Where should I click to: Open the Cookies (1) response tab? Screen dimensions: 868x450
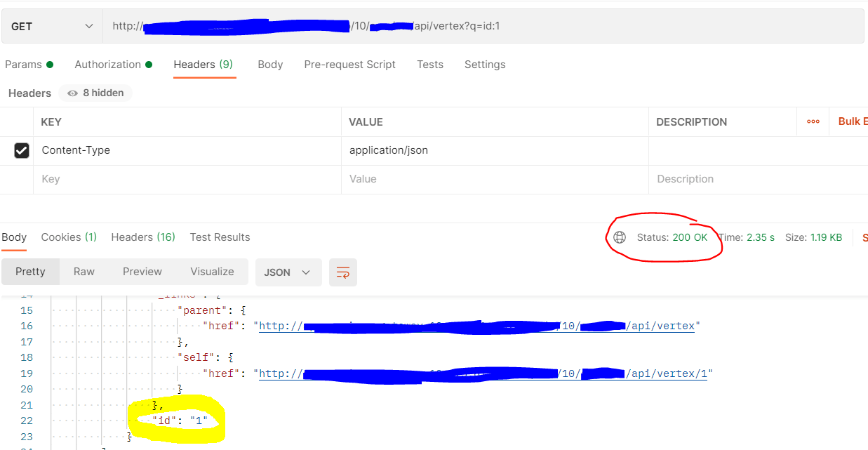pos(68,237)
